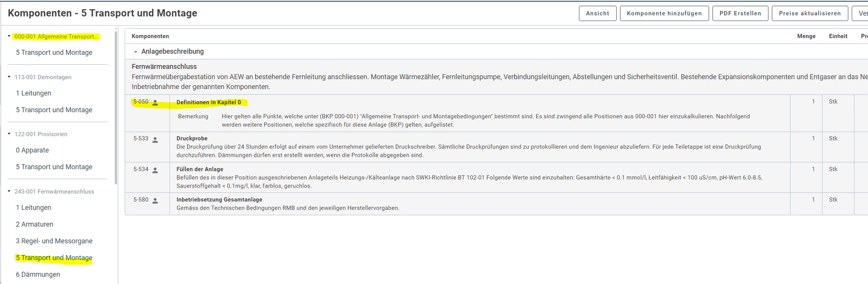Click Komponente hinzufügen button
Screen dimensions: 868x284
tap(664, 13)
